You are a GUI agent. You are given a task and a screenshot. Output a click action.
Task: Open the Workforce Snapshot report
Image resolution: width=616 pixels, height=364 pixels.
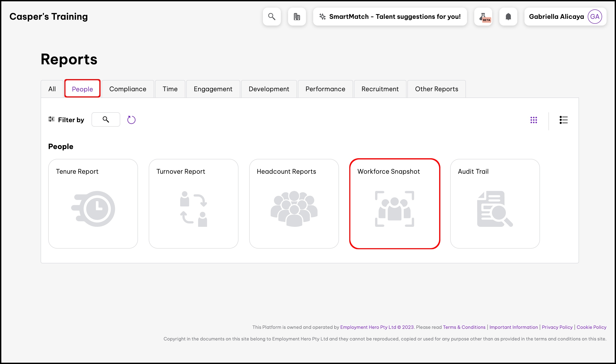coord(394,204)
